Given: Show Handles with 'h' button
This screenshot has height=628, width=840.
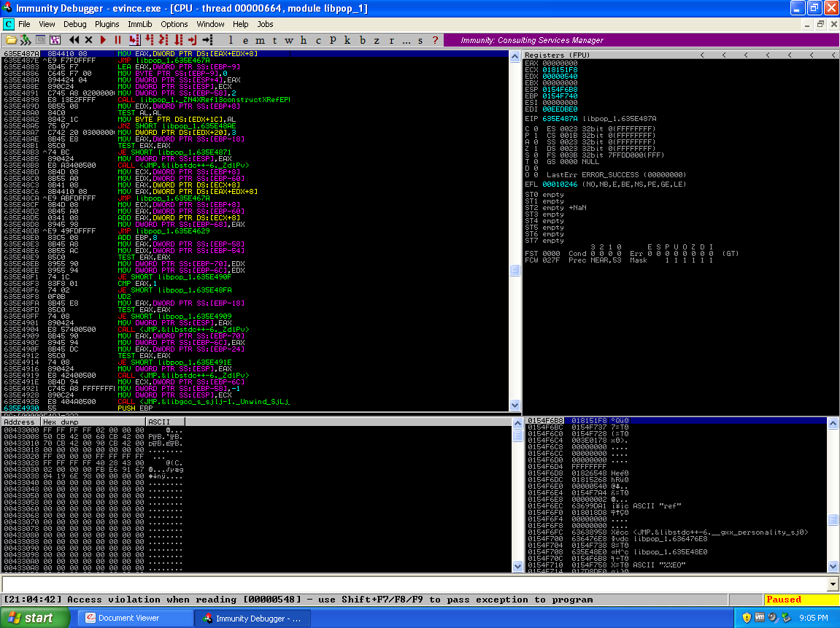Looking at the screenshot, I should pos(303,40).
